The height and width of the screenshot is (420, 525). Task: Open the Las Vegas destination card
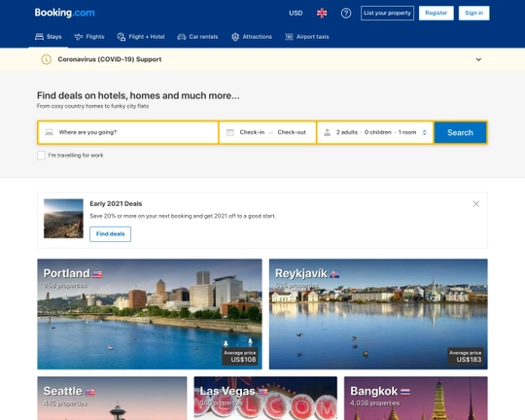[265, 399]
